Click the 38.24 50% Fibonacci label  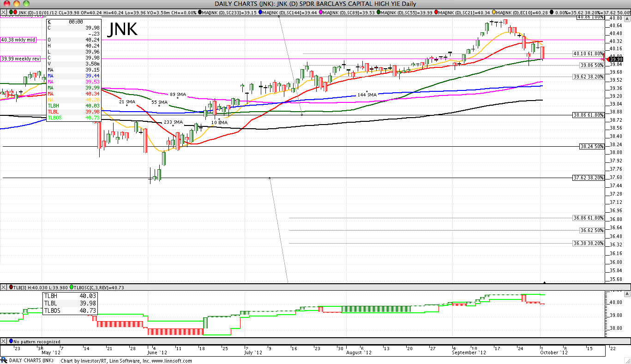(592, 146)
